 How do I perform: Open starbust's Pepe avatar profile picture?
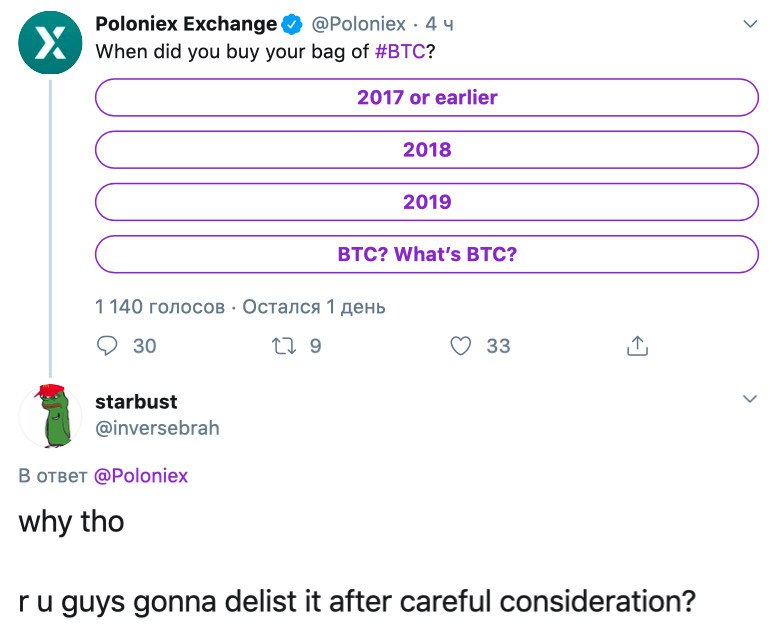[49, 415]
